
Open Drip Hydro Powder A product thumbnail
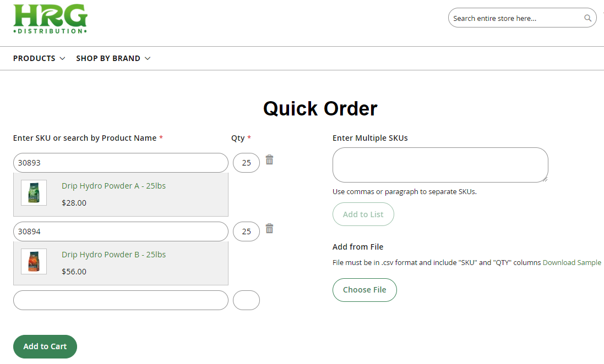[34, 193]
